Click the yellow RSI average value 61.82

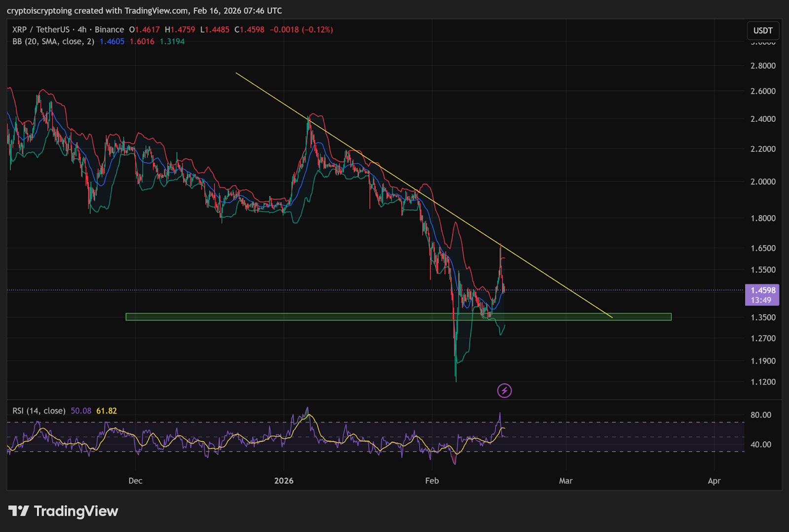[107, 411]
